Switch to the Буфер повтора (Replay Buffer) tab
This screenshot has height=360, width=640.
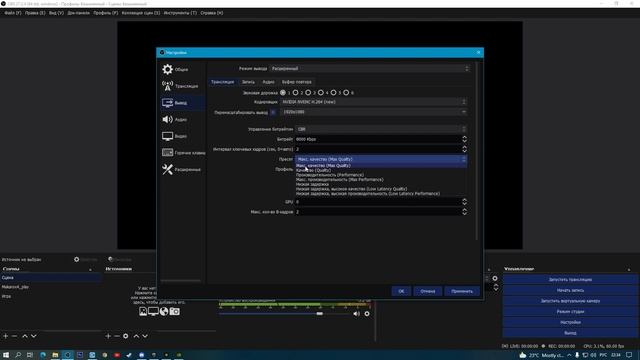(x=297, y=82)
